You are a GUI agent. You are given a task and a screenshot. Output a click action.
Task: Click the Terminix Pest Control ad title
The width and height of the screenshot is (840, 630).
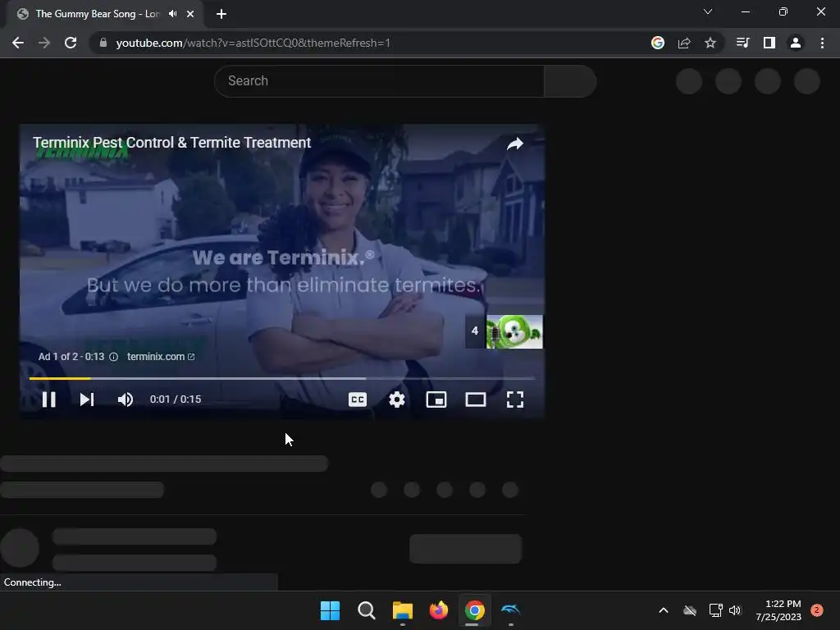pyautogui.click(x=171, y=143)
